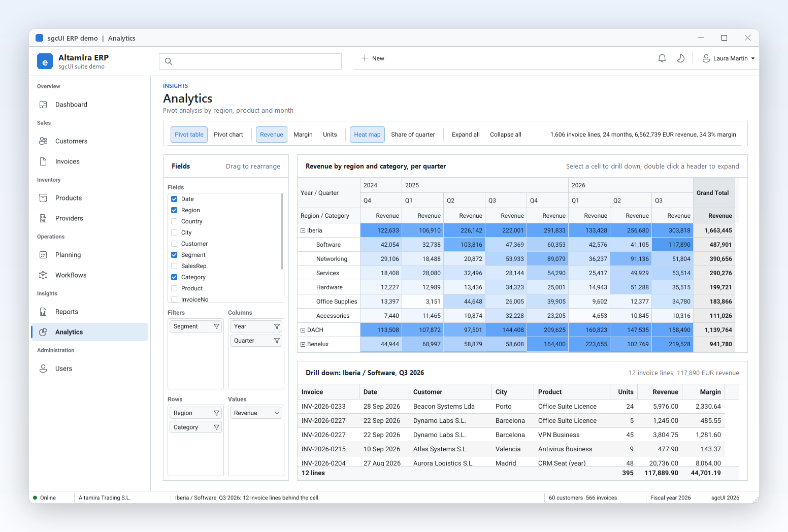The width and height of the screenshot is (788, 532).
Task: Collapse the Iberia region row
Action: tap(303, 230)
